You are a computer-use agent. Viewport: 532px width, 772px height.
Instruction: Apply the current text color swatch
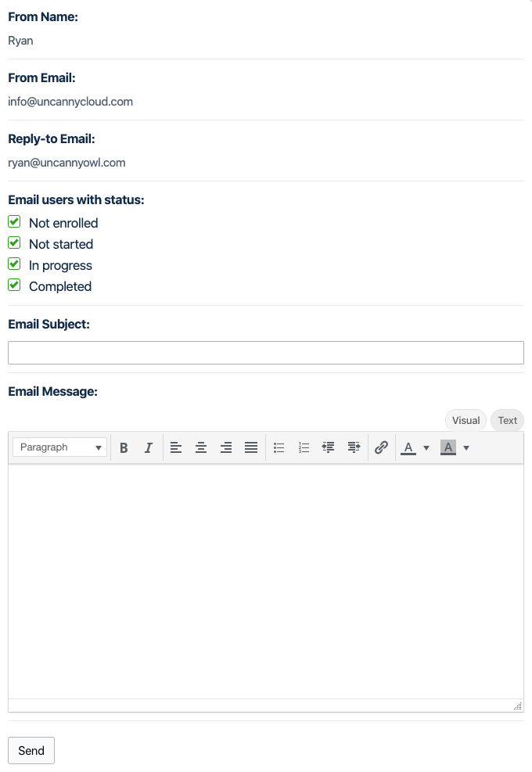pyautogui.click(x=408, y=447)
